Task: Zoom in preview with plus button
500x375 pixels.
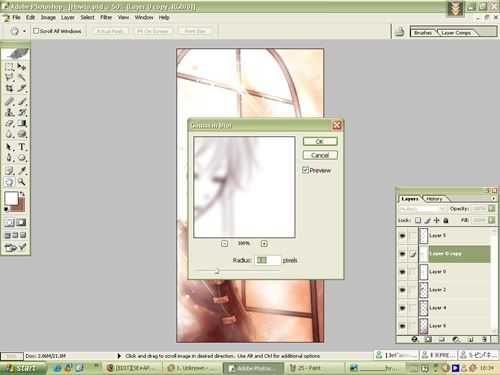Action: coord(264,244)
